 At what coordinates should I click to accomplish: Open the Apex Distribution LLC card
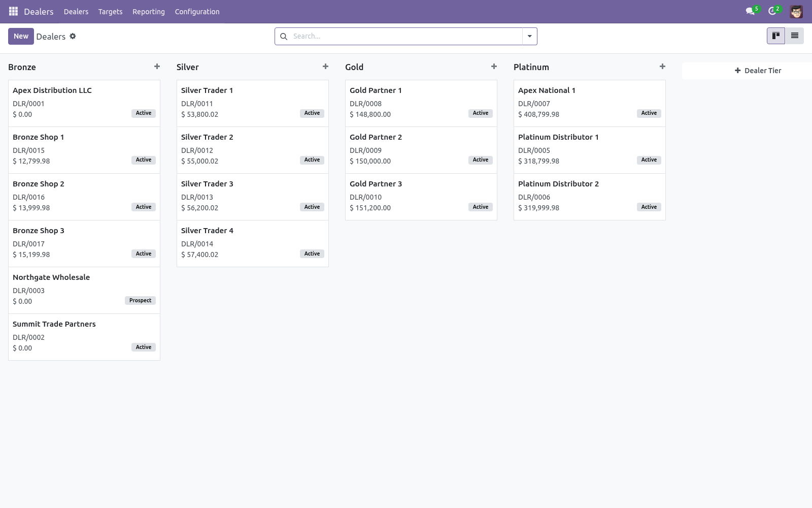point(84,103)
